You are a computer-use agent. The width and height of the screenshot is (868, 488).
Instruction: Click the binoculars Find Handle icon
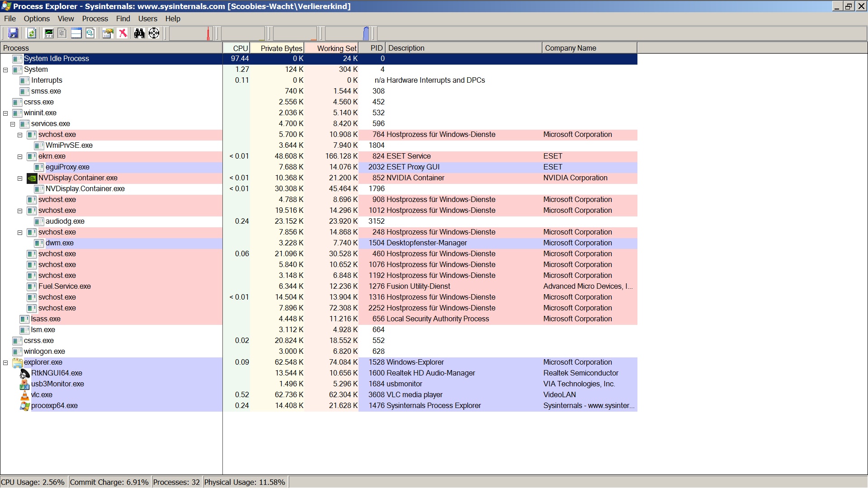139,33
